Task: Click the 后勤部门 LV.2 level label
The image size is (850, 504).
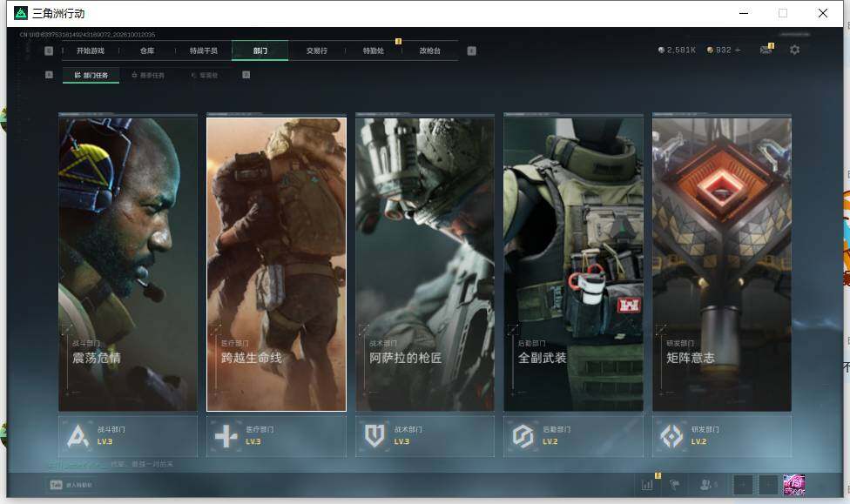Action: pos(550,441)
